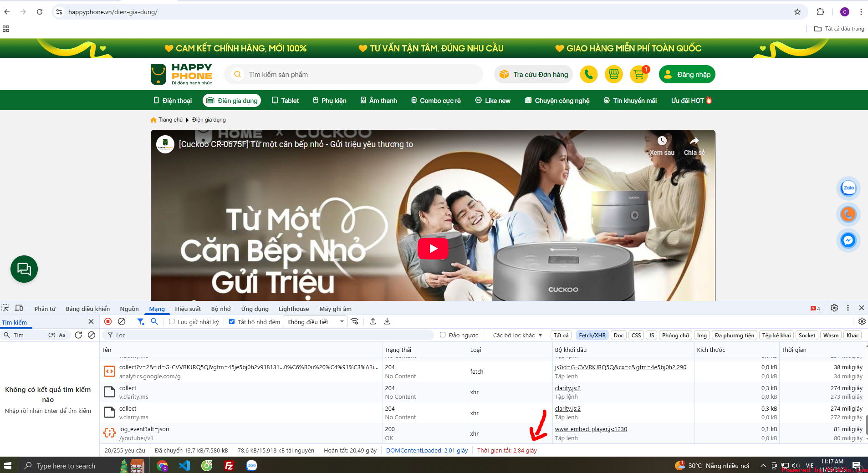Open the Extensions puzzle menu
This screenshot has width=868, height=473.
821,12
